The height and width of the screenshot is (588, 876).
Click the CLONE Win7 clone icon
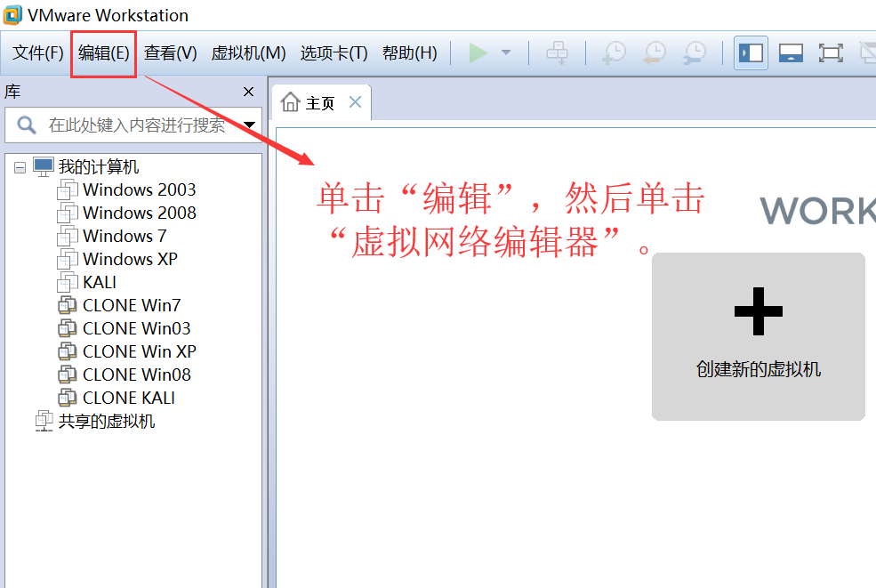coord(68,305)
